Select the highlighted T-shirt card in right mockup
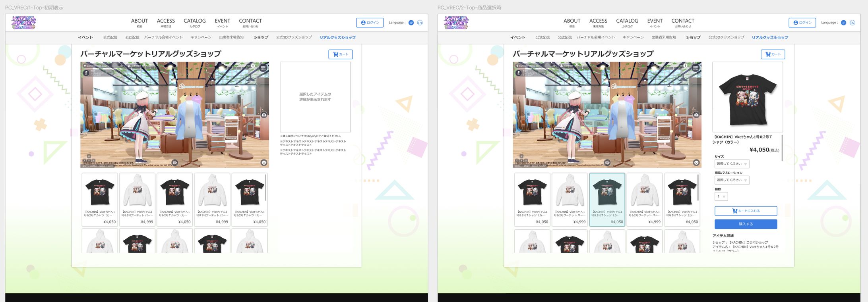This screenshot has height=302, width=868. pyautogui.click(x=607, y=200)
